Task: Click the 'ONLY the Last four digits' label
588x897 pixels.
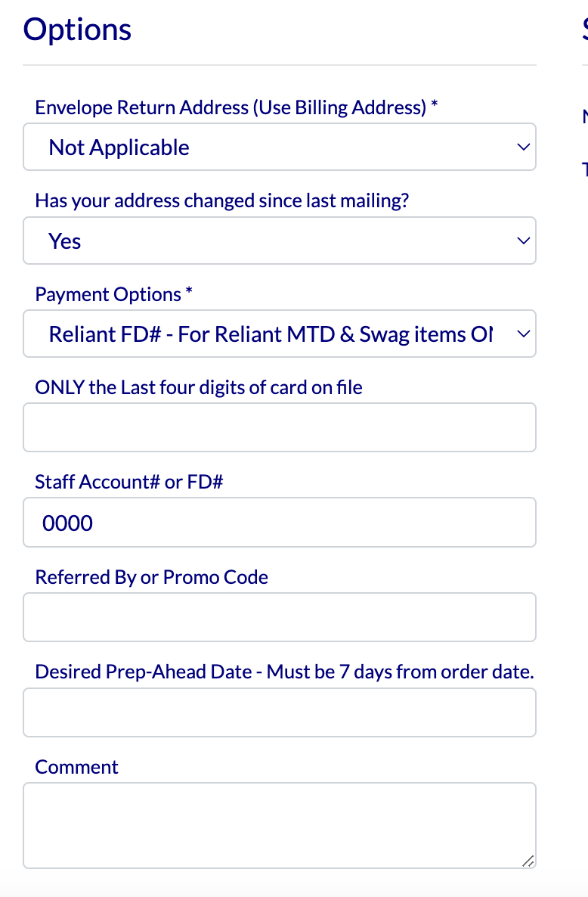Action: 199,388
